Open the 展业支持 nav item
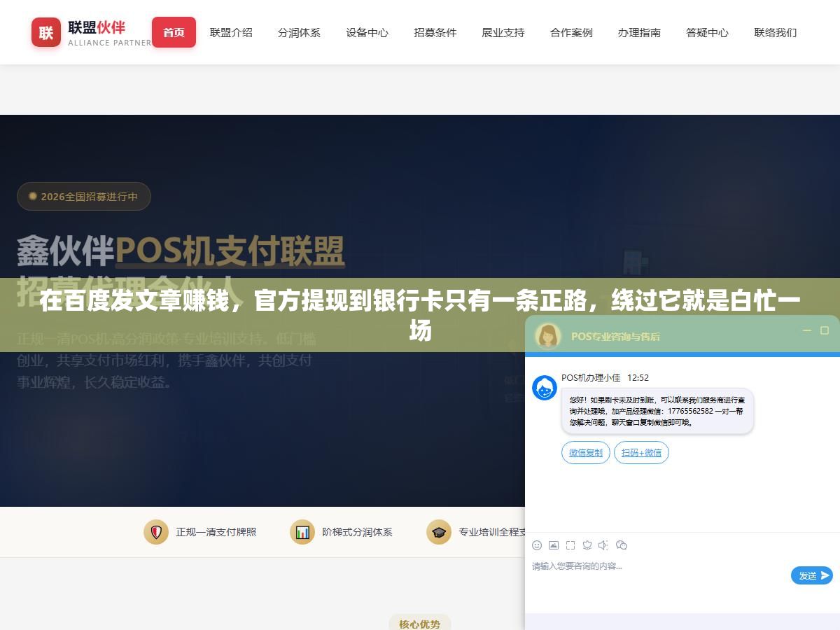The image size is (840, 630). (503, 32)
